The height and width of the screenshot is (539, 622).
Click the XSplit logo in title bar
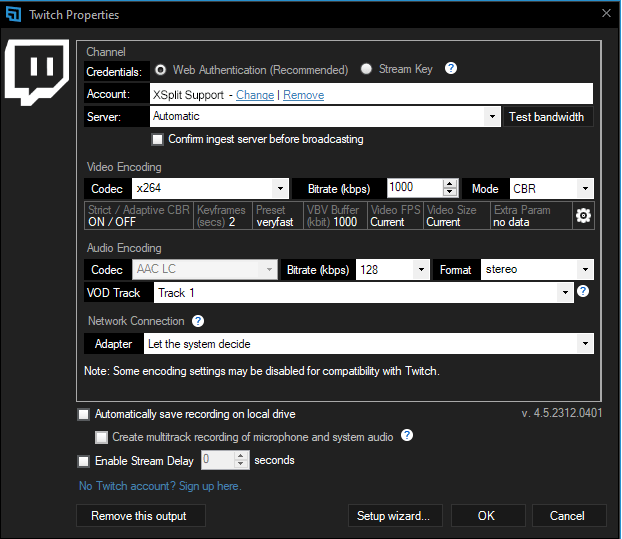13,15
